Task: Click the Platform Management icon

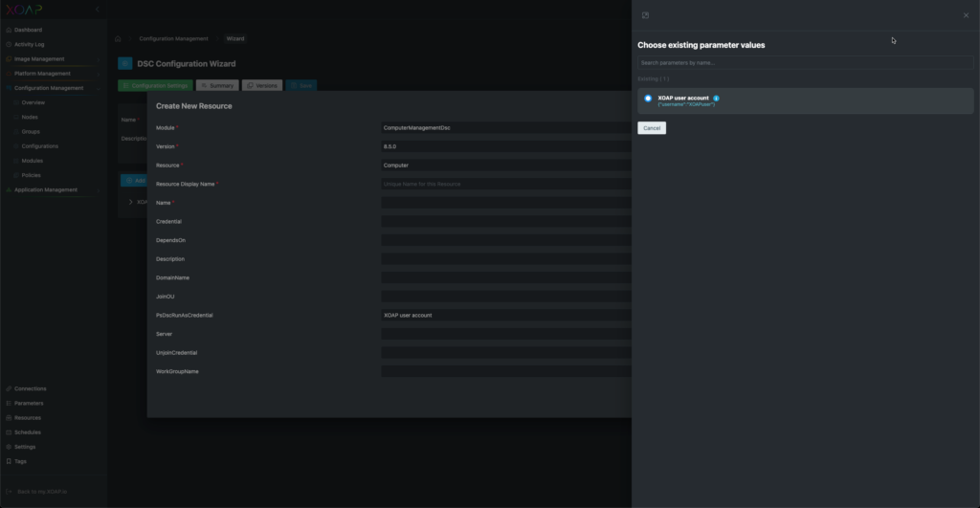Action: pyautogui.click(x=9, y=74)
